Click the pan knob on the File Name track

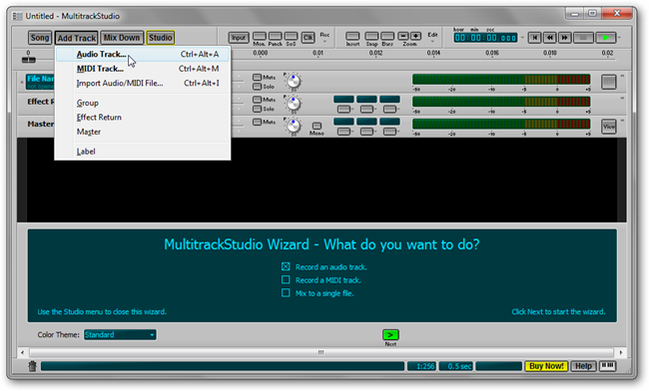point(293,82)
